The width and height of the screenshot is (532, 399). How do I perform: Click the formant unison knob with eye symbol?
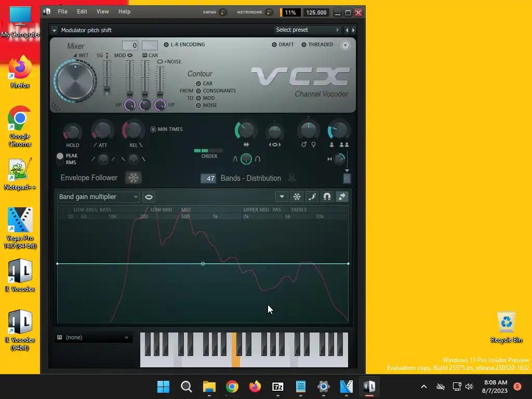click(274, 131)
